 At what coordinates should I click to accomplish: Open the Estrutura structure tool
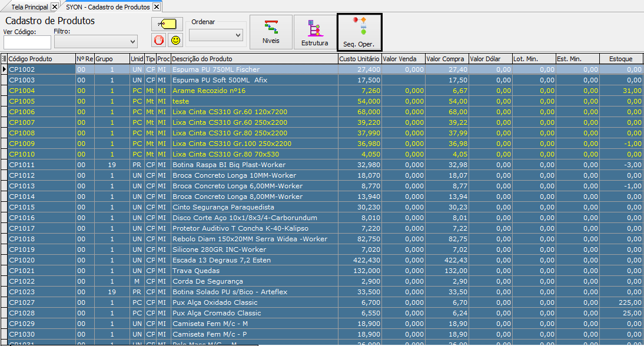(x=314, y=32)
